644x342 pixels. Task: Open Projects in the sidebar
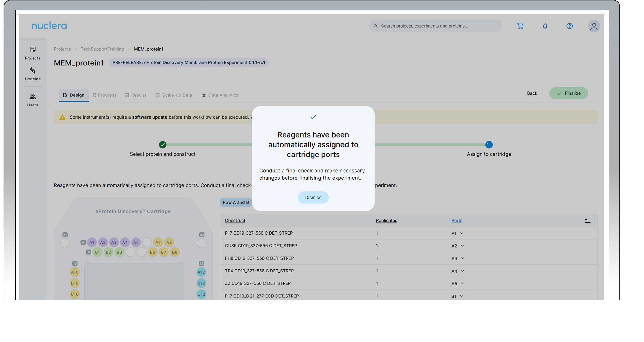(x=33, y=53)
